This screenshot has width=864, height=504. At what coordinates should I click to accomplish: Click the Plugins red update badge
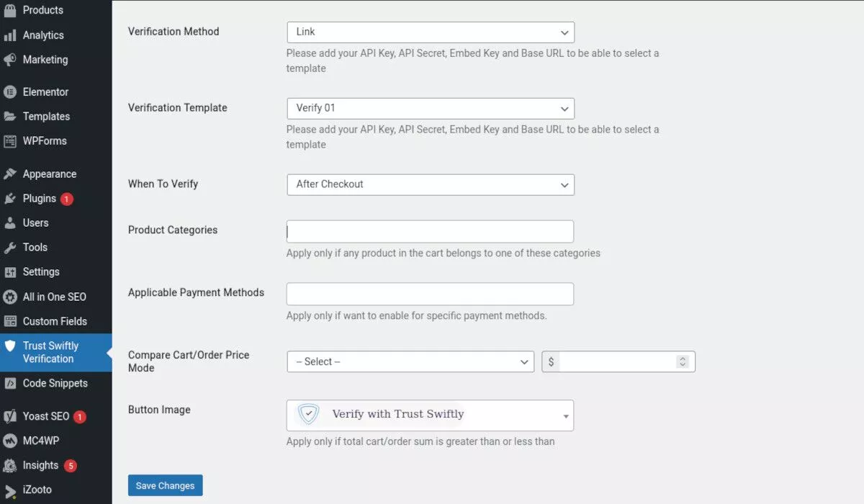point(67,199)
